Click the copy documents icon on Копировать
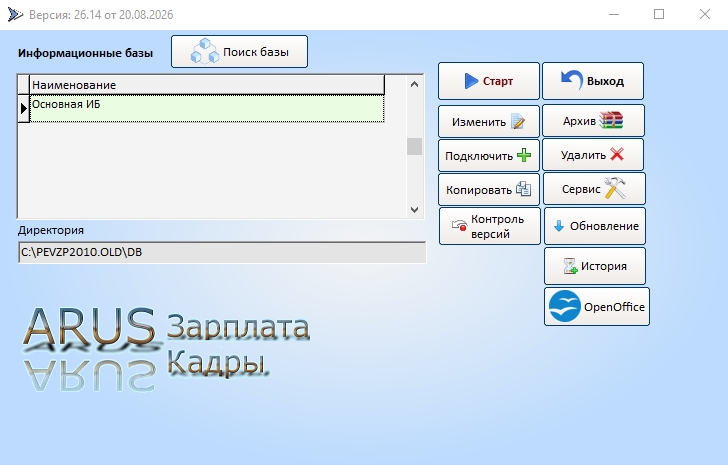Viewport: 728px width, 465px height. [x=523, y=189]
